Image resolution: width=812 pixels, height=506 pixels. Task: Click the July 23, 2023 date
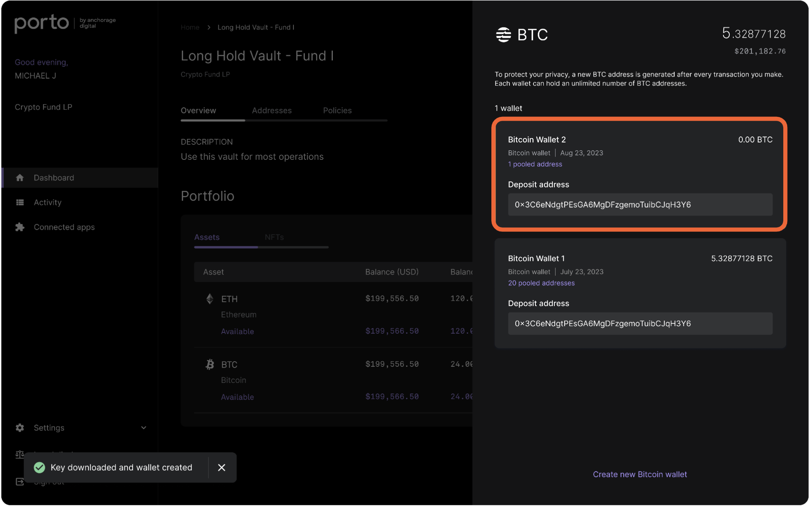coord(582,272)
